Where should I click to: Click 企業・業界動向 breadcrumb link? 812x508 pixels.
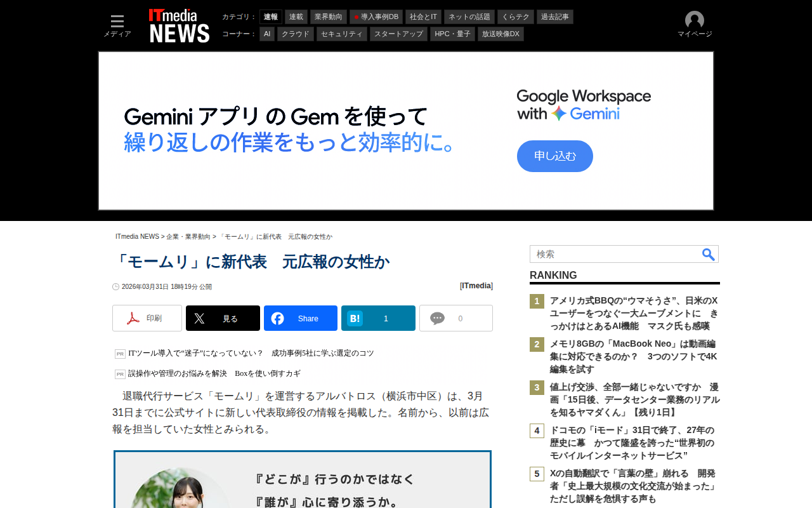pyautogui.click(x=188, y=237)
